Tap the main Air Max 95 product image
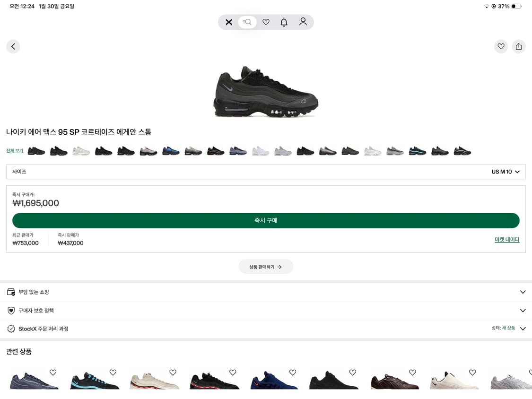 pos(266,91)
